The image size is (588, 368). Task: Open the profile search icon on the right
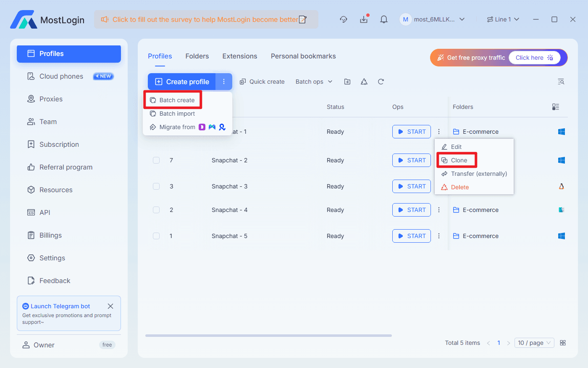(x=561, y=82)
